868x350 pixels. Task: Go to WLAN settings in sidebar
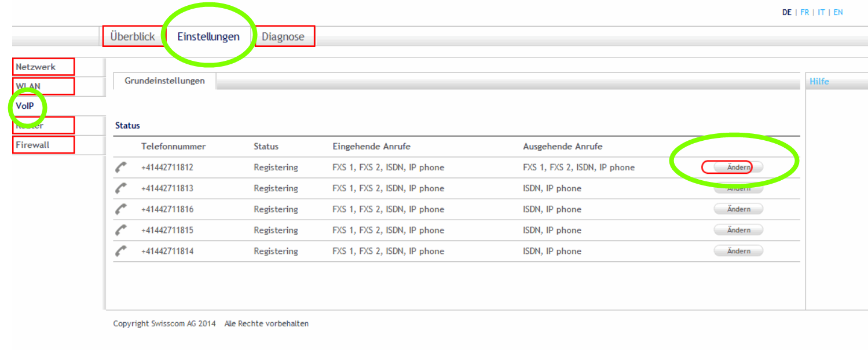28,86
